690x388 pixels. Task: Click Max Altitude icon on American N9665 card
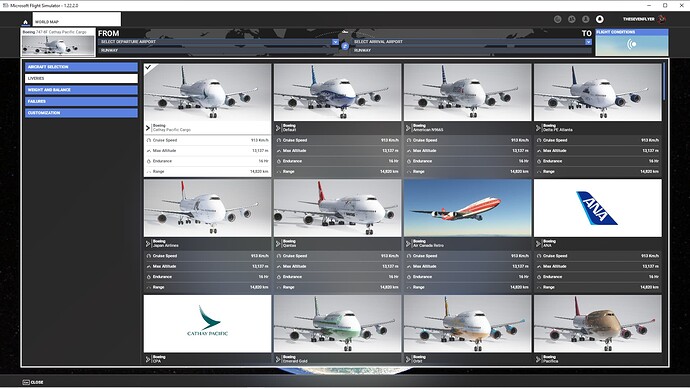click(x=409, y=151)
